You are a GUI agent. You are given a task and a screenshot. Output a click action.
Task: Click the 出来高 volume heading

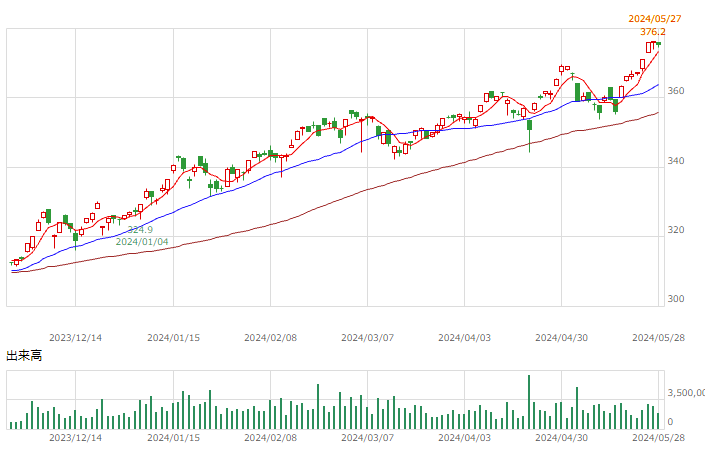tap(24, 356)
